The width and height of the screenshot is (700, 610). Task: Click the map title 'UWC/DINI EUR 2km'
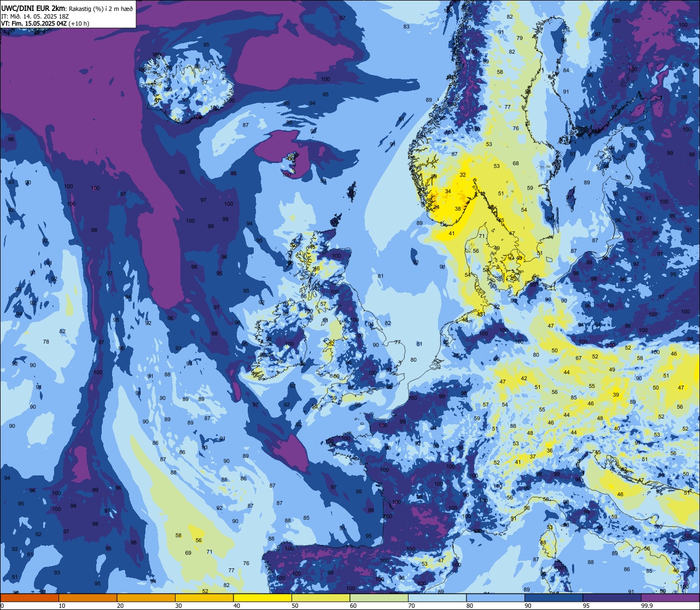33,8
